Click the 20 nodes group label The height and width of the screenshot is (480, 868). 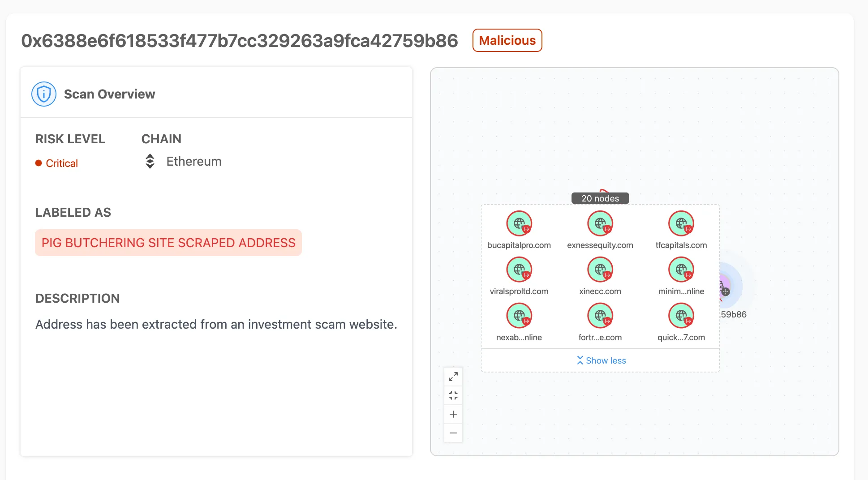(600, 198)
